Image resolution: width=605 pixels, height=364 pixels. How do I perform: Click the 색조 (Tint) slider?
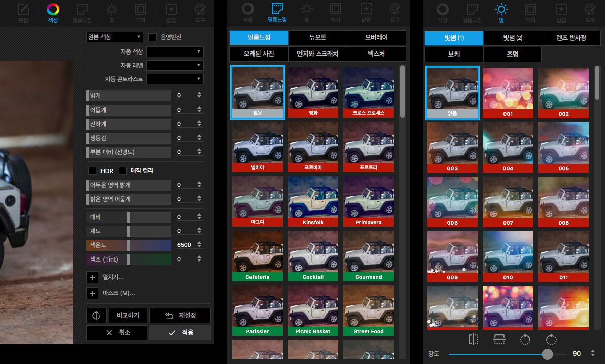click(129, 259)
